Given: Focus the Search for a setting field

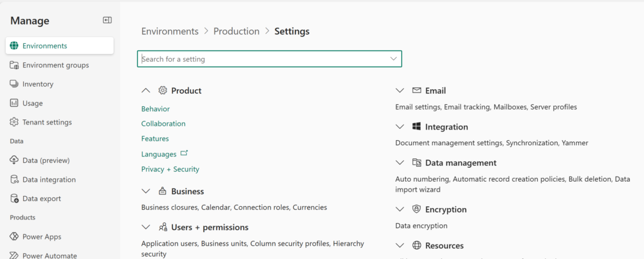Looking at the screenshot, I should 269,58.
